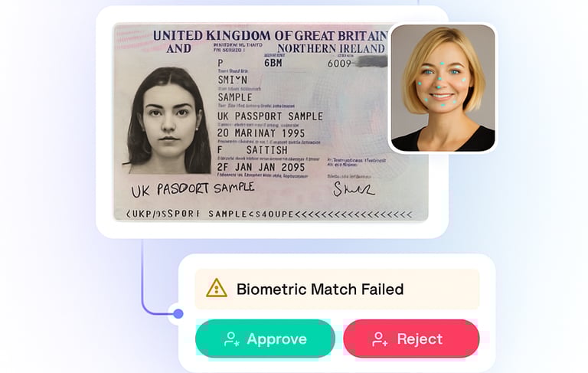Screen dimensions: 588x373
Task: Click the red Reject button
Action: pyautogui.click(x=411, y=339)
